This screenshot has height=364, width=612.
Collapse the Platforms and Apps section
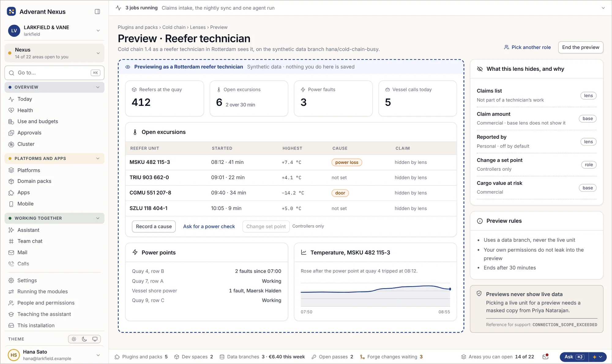[54, 158]
